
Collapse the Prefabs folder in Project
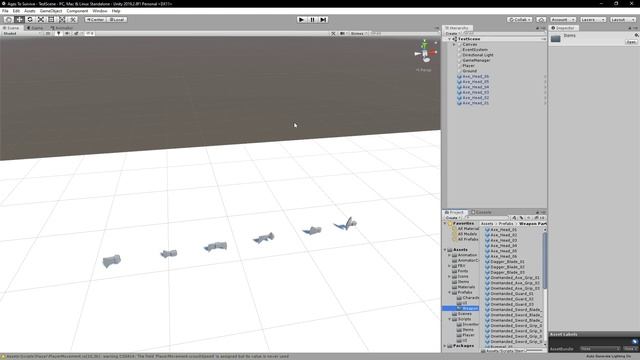449,293
